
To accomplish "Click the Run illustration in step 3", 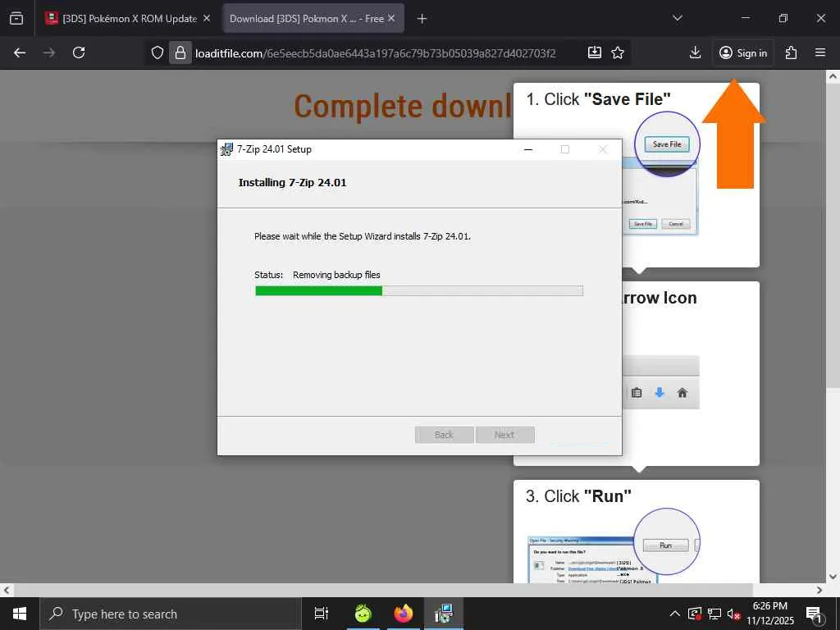I will point(665,546).
